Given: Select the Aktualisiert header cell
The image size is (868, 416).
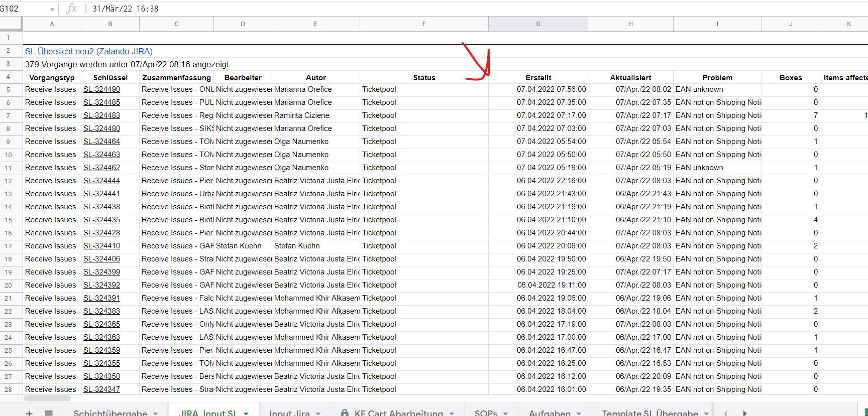Looking at the screenshot, I should point(630,77).
